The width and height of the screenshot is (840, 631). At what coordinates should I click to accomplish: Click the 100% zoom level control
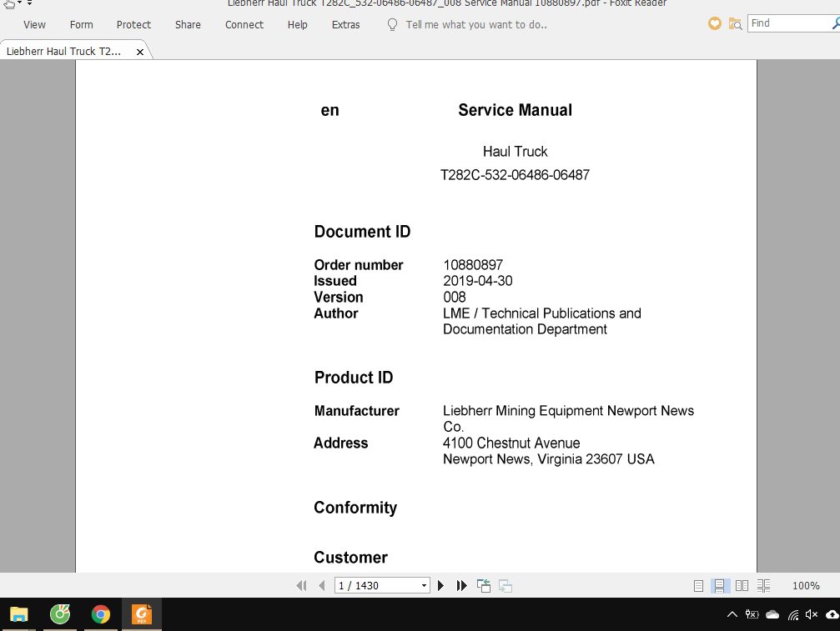pos(805,585)
